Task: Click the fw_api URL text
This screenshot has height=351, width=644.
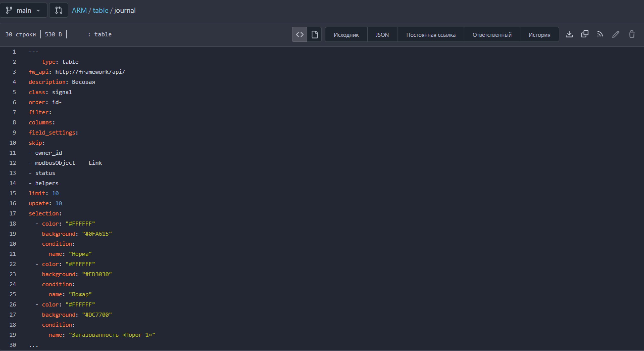Action: [90, 72]
